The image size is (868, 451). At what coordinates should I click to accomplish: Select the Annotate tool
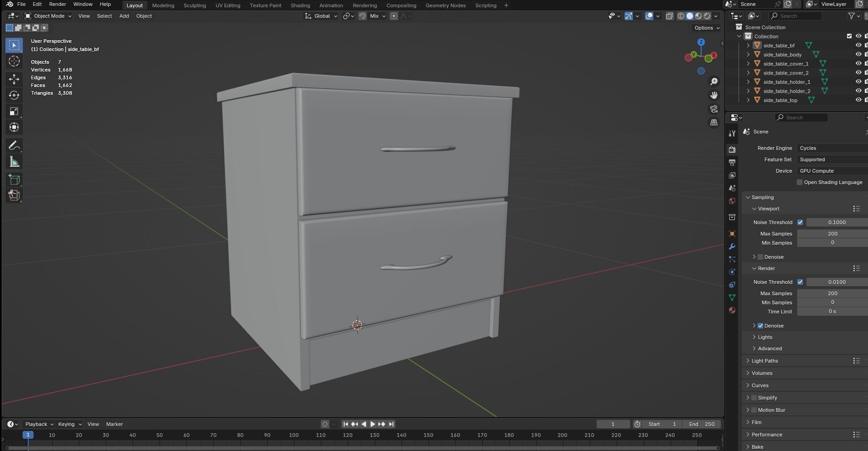(14, 146)
